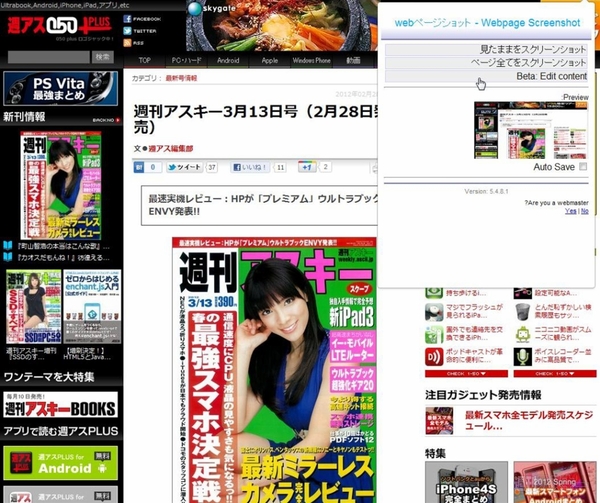Open the 町山智浩の本当はこんな歌 book link
Image resolution: width=600 pixels, height=503 pixels.
pyautogui.click(x=63, y=246)
